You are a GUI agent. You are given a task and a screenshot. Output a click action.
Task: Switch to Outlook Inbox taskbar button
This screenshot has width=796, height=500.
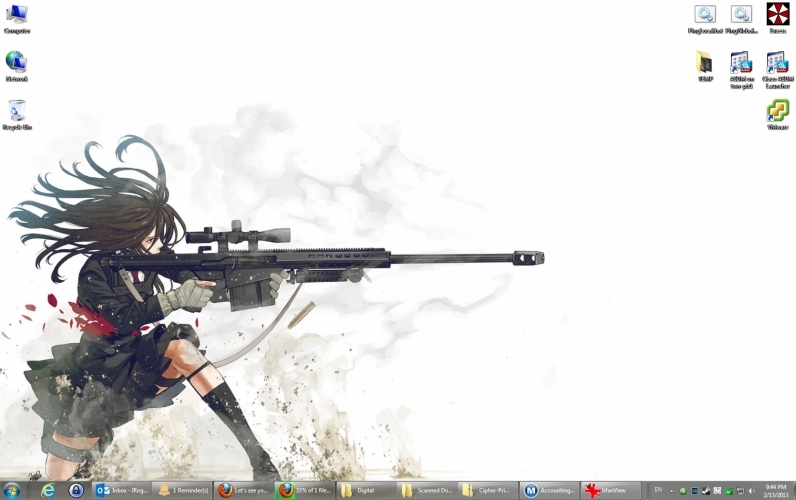[122, 490]
